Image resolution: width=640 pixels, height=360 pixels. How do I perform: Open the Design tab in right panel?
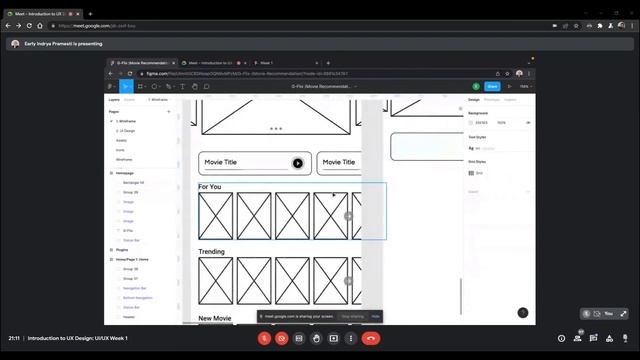pyautogui.click(x=474, y=100)
